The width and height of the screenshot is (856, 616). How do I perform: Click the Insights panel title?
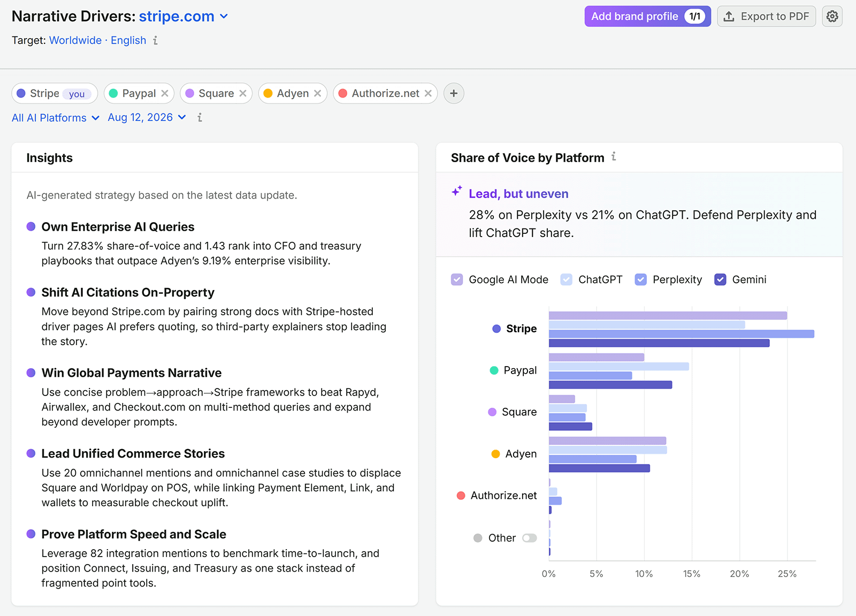pos(49,158)
